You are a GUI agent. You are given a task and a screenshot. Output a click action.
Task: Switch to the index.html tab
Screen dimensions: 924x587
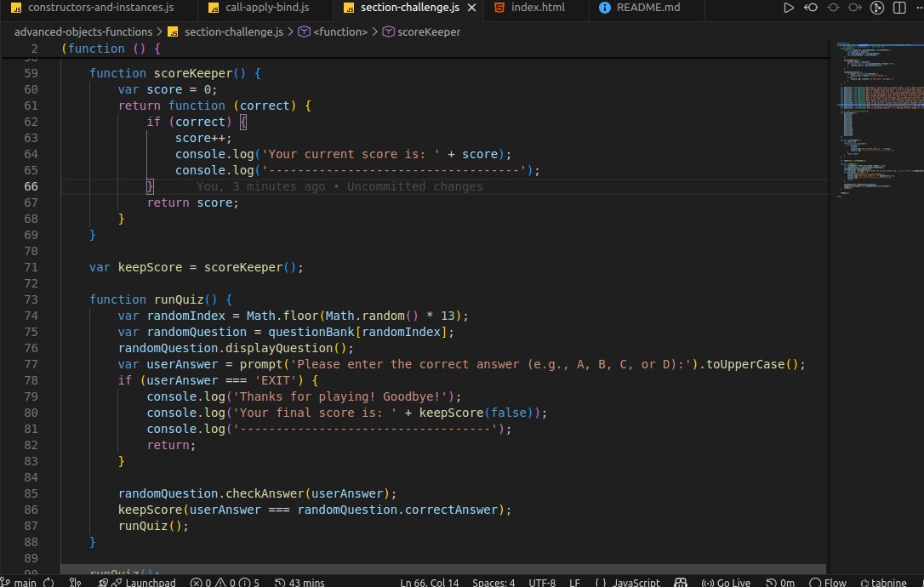pyautogui.click(x=538, y=10)
